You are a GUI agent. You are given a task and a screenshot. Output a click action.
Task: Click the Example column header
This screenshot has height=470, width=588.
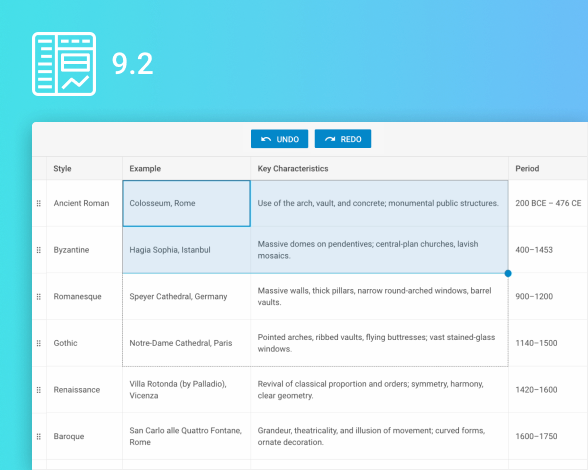[186, 168]
